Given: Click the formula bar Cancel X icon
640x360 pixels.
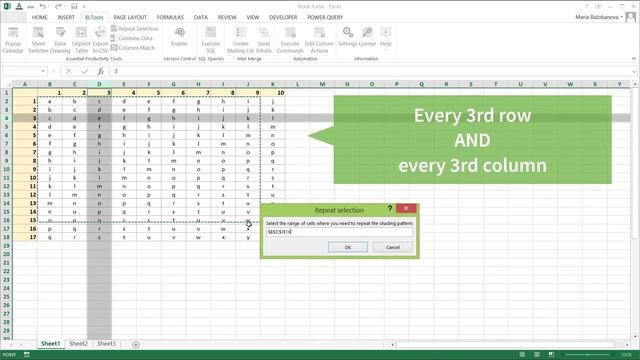Looking at the screenshot, I should pos(69,71).
